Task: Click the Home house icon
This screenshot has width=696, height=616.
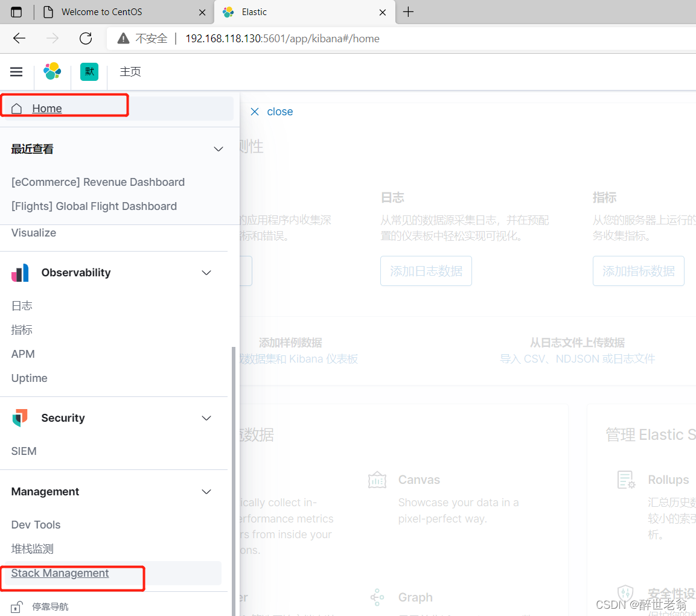Action: [x=16, y=109]
